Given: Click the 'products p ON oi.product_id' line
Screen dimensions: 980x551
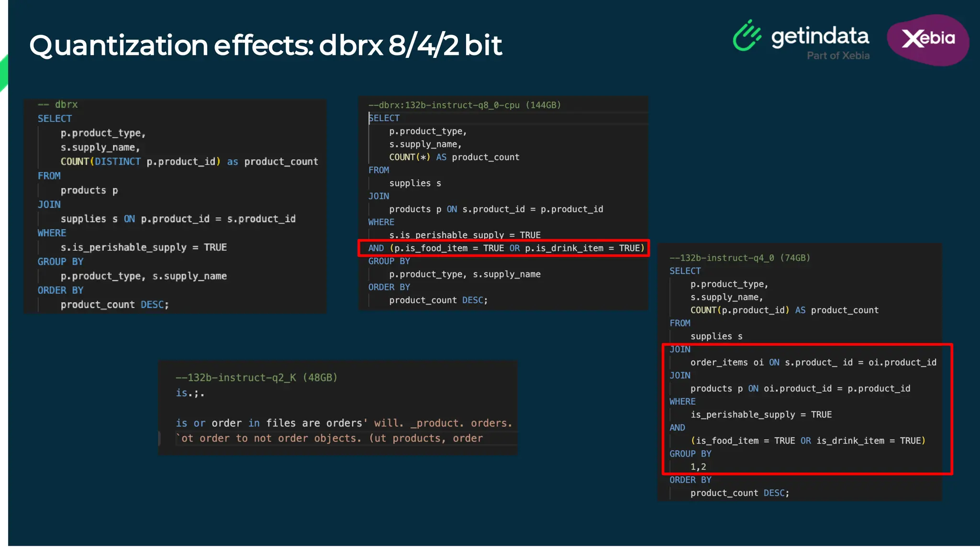Looking at the screenshot, I should coord(800,388).
